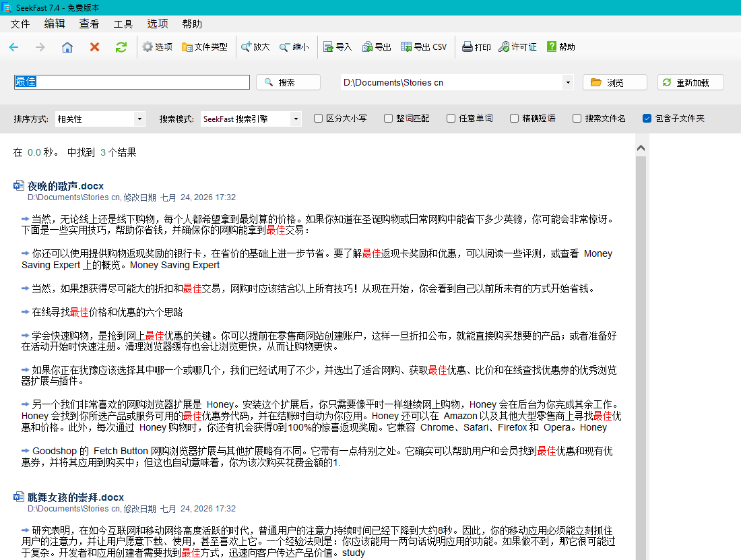Open the 文件 menu
Screen dimensions: 741x560
click(x=20, y=24)
